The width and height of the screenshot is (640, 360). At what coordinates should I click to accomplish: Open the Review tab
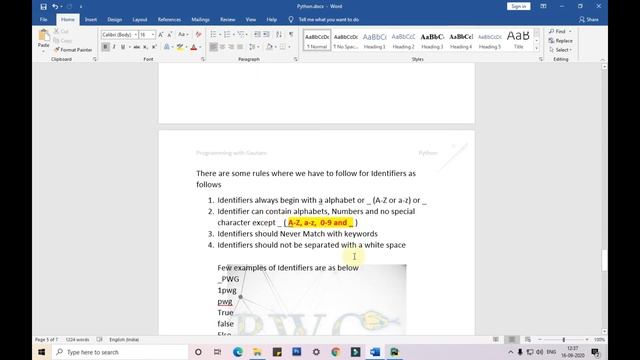[x=227, y=20]
